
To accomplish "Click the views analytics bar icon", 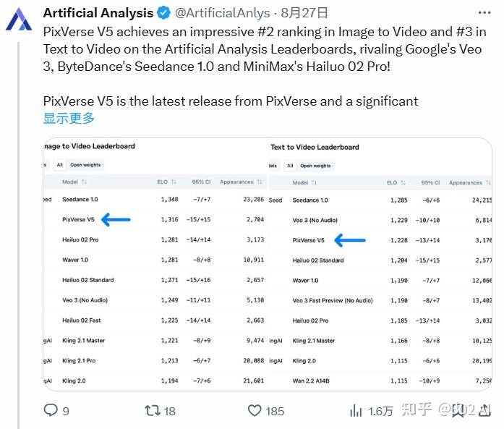I will pos(356,410).
